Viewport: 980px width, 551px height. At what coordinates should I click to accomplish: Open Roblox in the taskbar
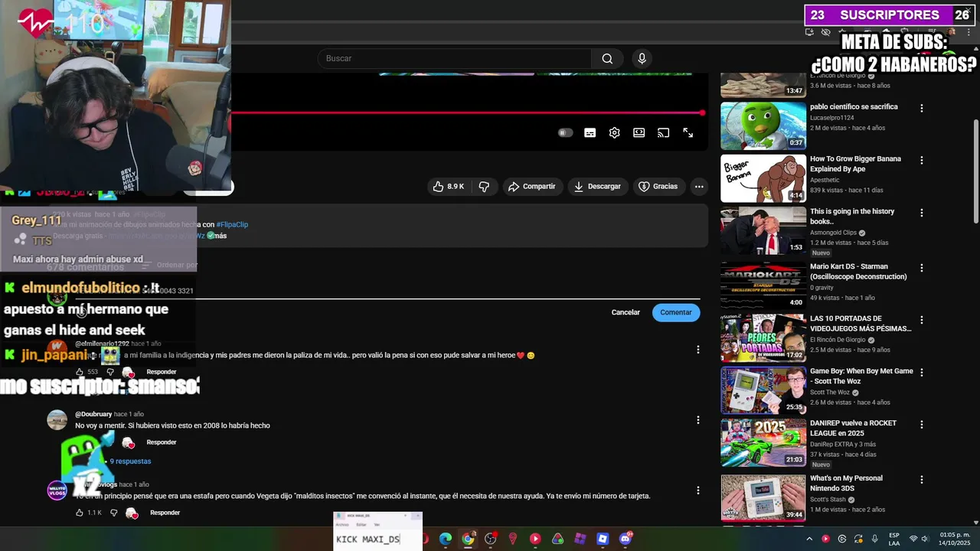click(603, 539)
